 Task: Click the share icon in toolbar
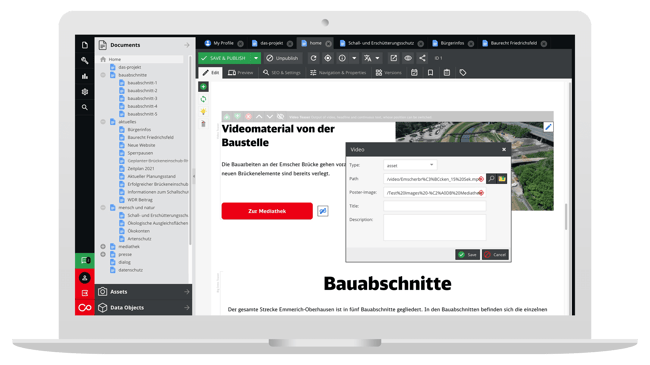(422, 58)
